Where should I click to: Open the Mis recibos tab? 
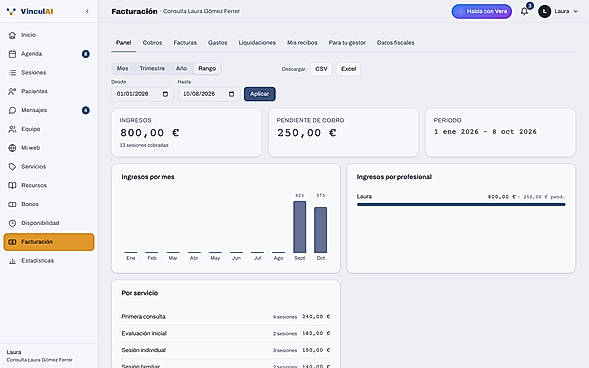pyautogui.click(x=302, y=43)
